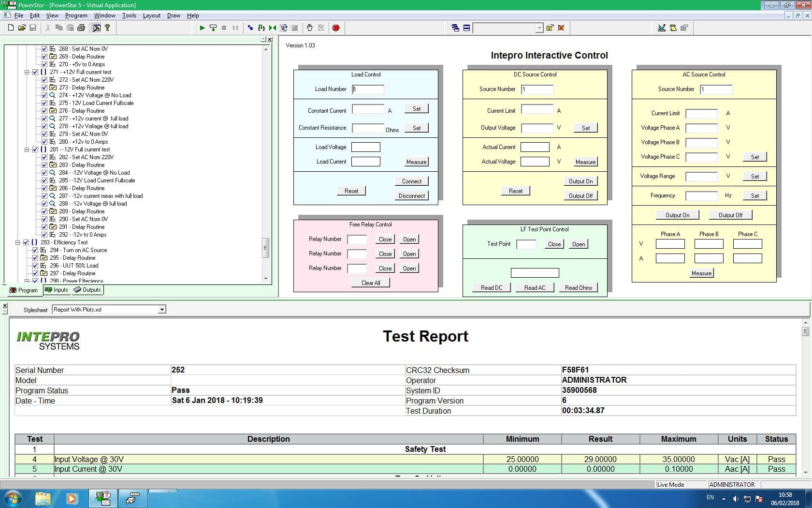Toggle checkbox for 271 +12V Full current test

(x=35, y=72)
